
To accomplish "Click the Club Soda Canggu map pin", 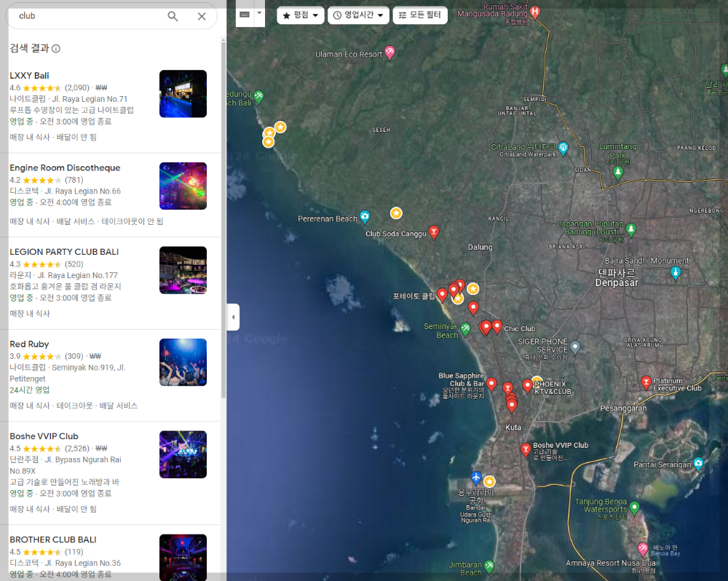I will point(434,231).
